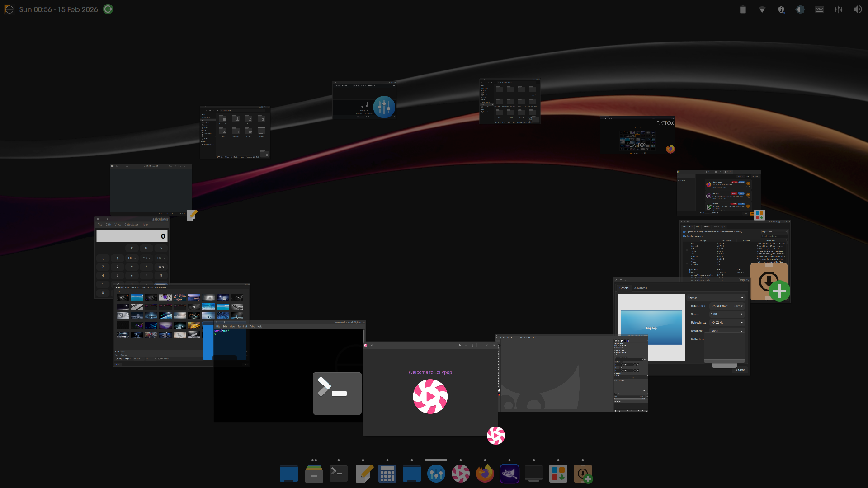
Task: Expand the Resolution 1920x1080 dropdown
Action: pos(726,306)
